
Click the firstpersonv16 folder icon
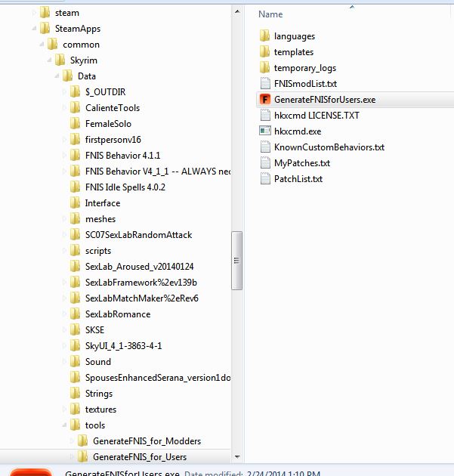(x=75, y=139)
